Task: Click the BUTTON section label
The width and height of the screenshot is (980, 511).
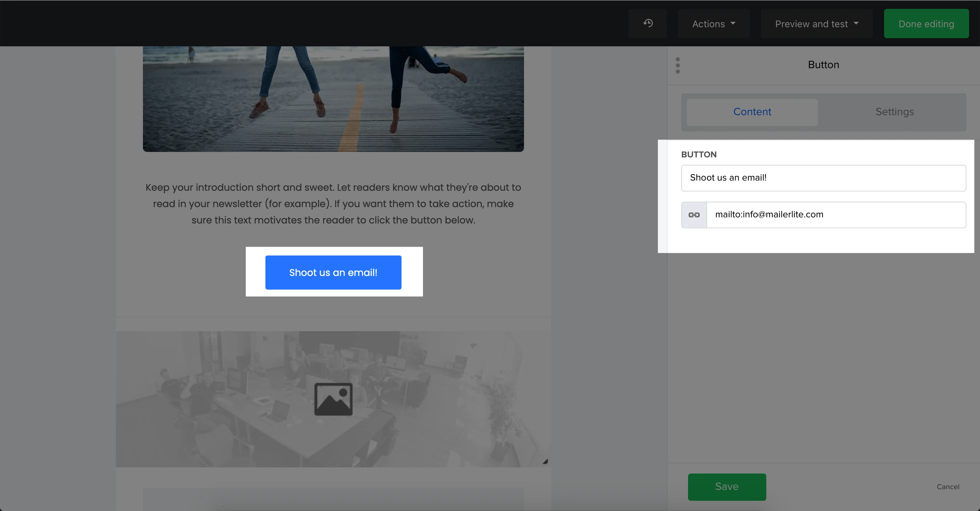Action: (699, 155)
